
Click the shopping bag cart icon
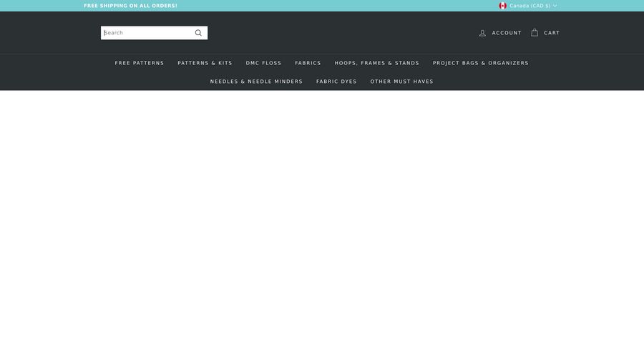tap(535, 33)
